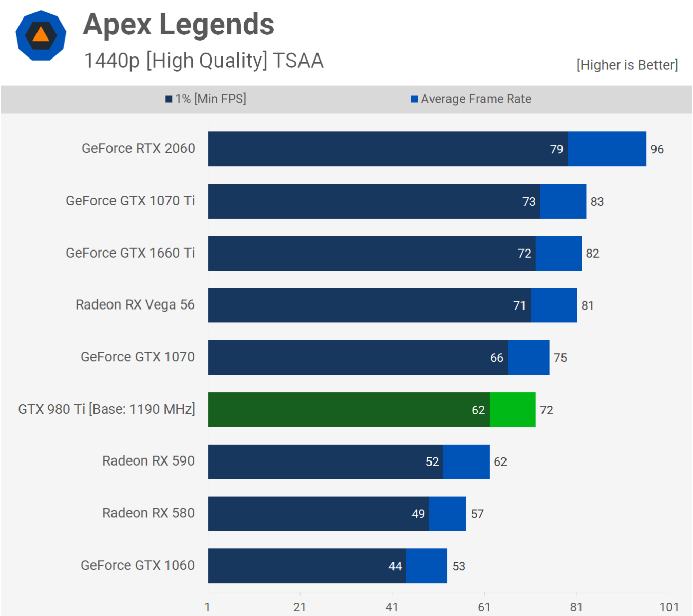Click the blue Average Frame Rate legend swatch

(414, 99)
